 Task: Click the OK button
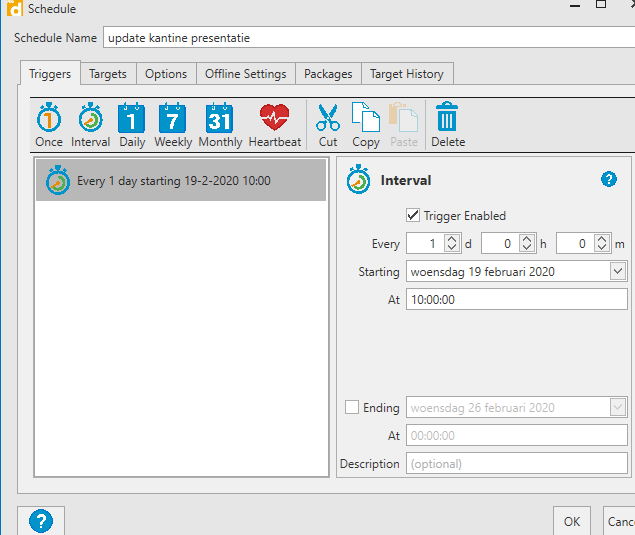pos(571,521)
